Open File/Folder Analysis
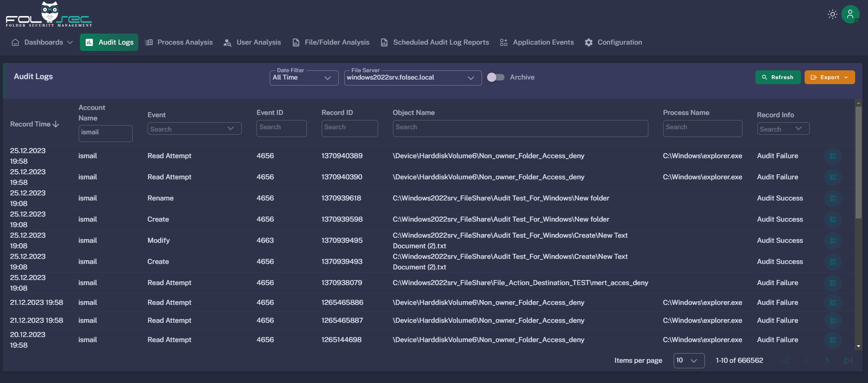The width and height of the screenshot is (868, 383). (331, 42)
